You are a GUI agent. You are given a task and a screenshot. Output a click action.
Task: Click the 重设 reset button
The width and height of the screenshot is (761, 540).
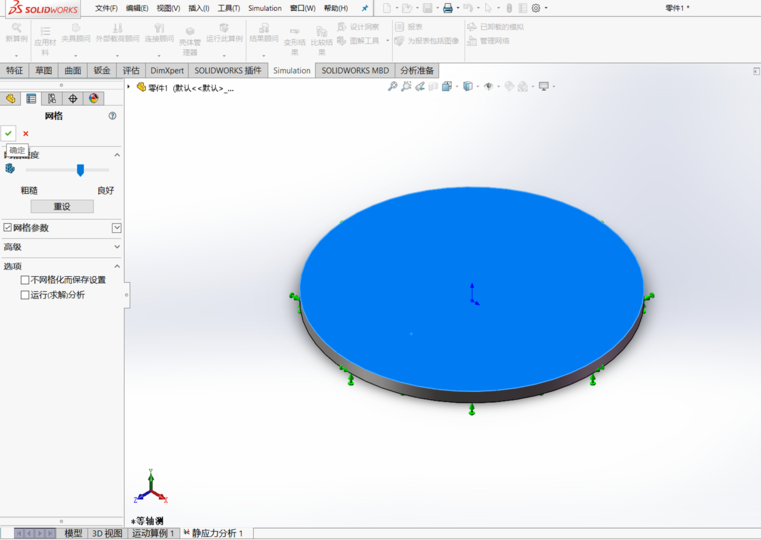(62, 207)
